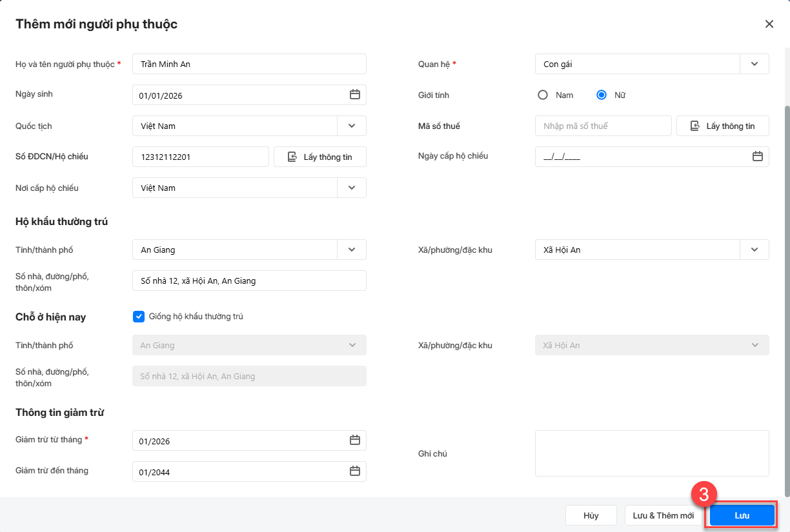Viewport: 790px width, 532px height.
Task: Uncheck Giống hộ khẩu thường trú checkbox
Action: pos(138,317)
